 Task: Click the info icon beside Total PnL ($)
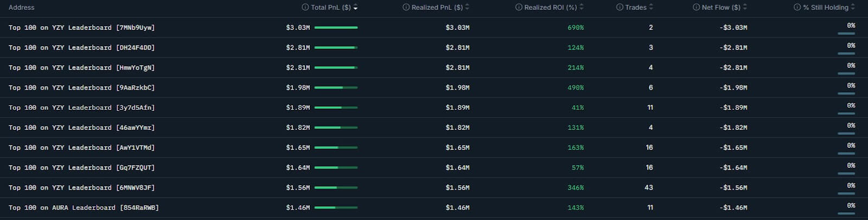click(x=305, y=8)
